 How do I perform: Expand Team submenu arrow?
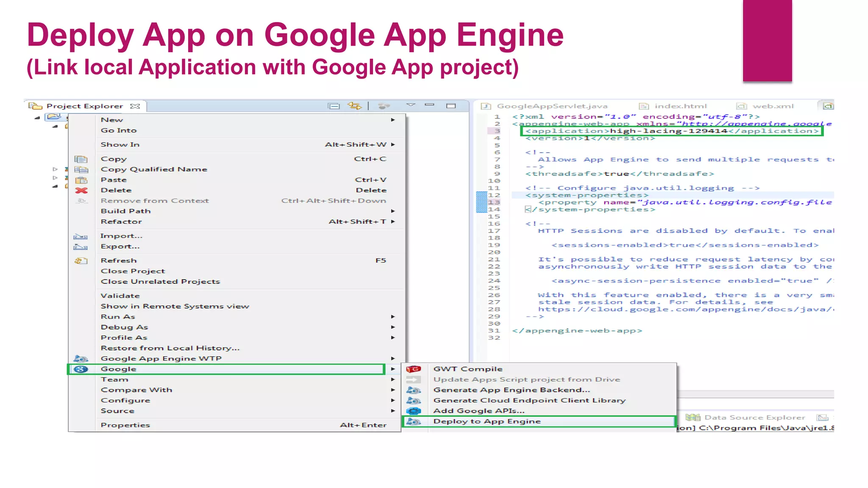click(x=393, y=380)
